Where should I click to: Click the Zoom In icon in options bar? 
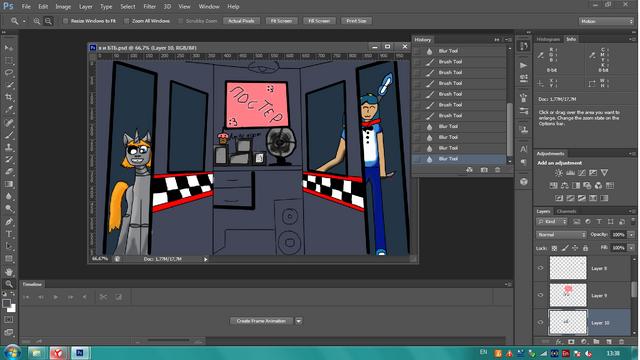click(37, 21)
